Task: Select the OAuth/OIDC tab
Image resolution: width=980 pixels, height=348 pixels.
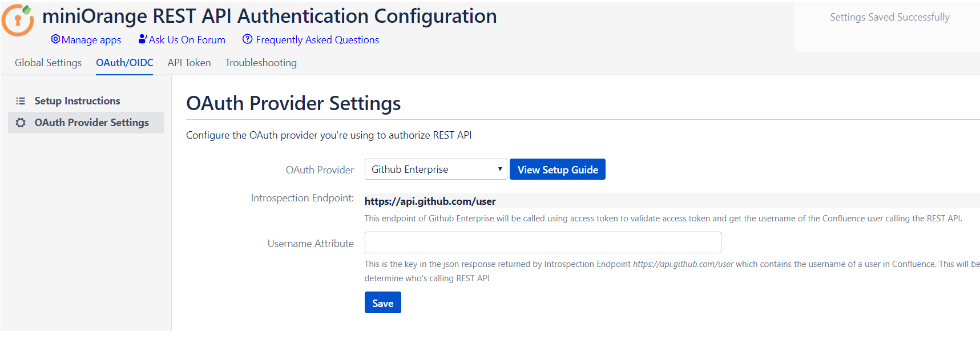Action: [124, 63]
